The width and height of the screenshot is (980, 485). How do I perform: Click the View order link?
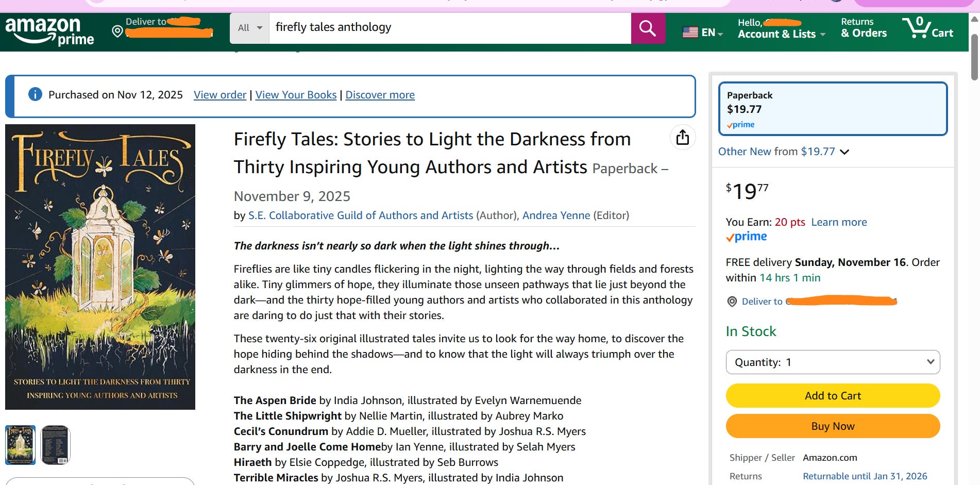pyautogui.click(x=220, y=95)
